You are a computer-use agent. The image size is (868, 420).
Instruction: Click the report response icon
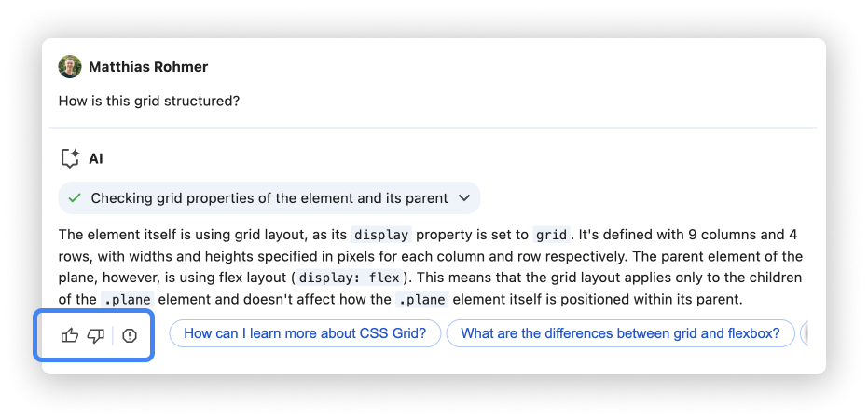[x=130, y=335]
